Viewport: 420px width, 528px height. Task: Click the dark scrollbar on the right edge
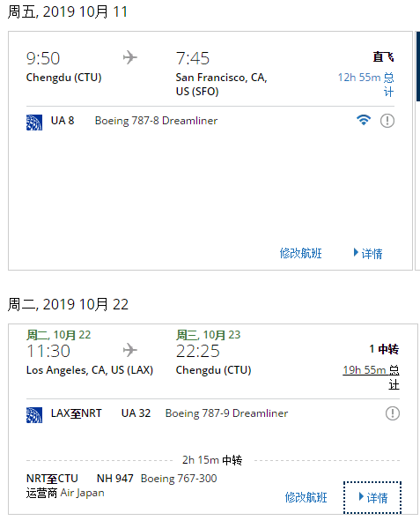click(418, 66)
